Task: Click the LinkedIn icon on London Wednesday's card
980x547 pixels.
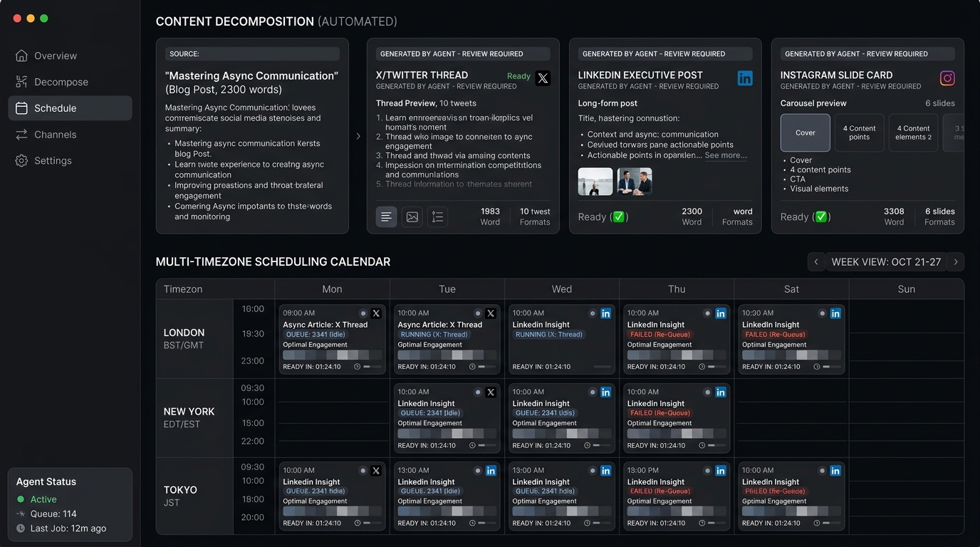Action: click(x=605, y=313)
